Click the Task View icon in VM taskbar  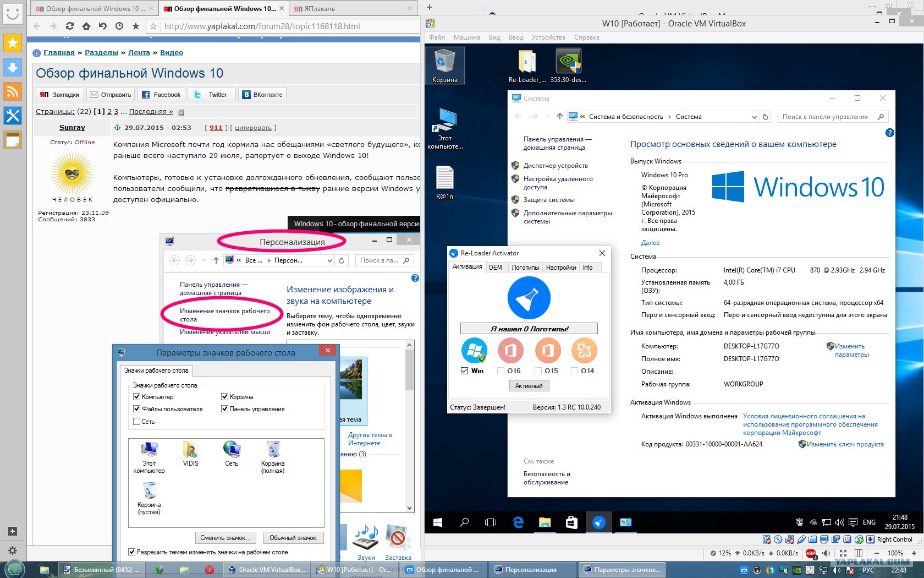491,522
